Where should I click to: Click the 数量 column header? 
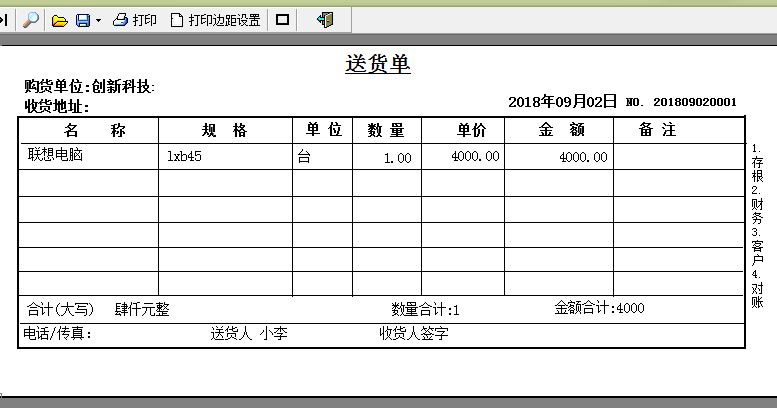(386, 130)
